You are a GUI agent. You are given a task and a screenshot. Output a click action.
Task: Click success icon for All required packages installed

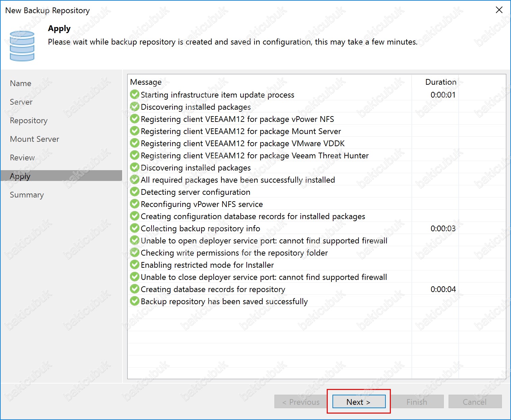click(135, 180)
